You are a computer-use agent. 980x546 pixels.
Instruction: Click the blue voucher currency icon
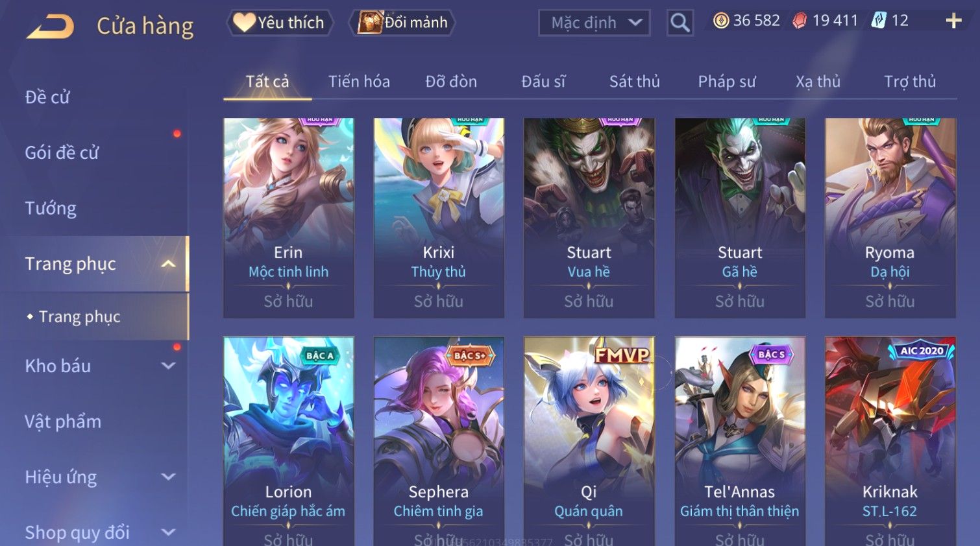click(879, 21)
